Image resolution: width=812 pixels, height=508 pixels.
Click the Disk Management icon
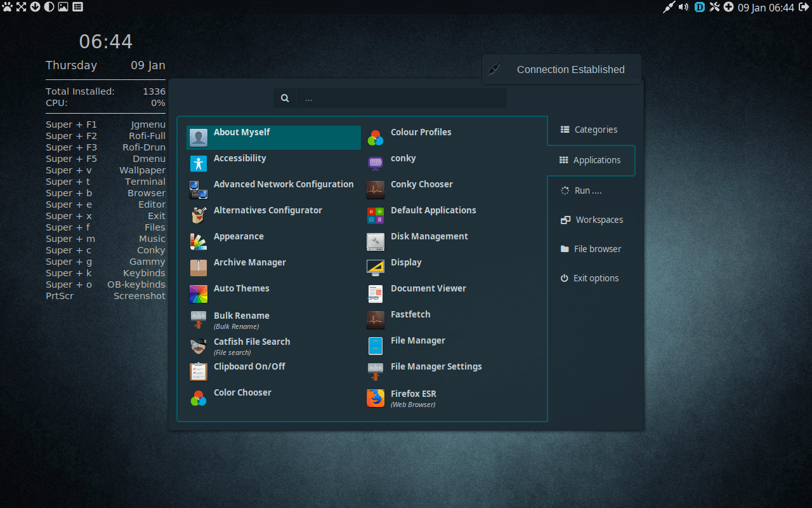[376, 241]
